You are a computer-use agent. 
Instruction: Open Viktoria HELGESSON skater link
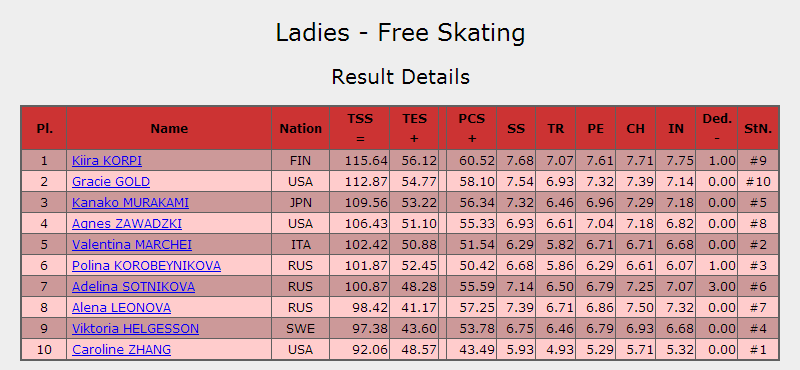(x=135, y=329)
